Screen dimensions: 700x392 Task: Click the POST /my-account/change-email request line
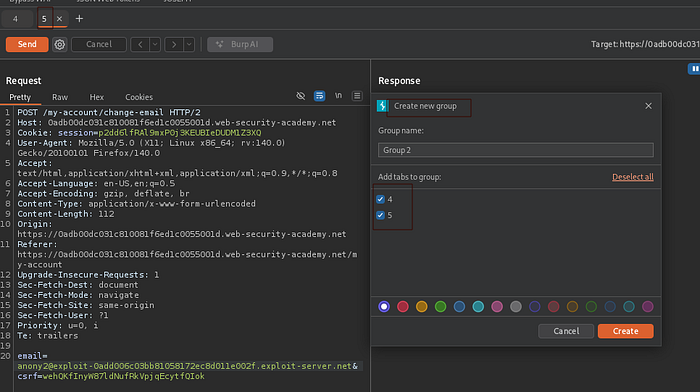(109, 113)
